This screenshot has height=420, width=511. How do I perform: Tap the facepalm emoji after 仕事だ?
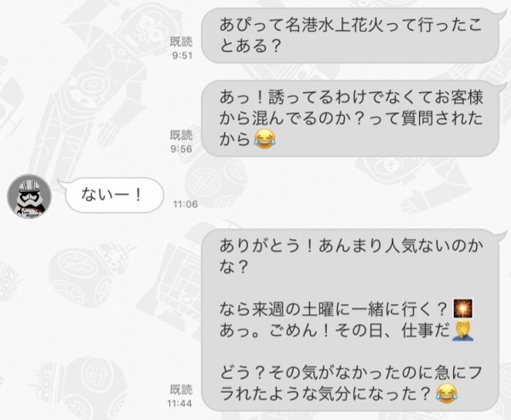coord(462,331)
